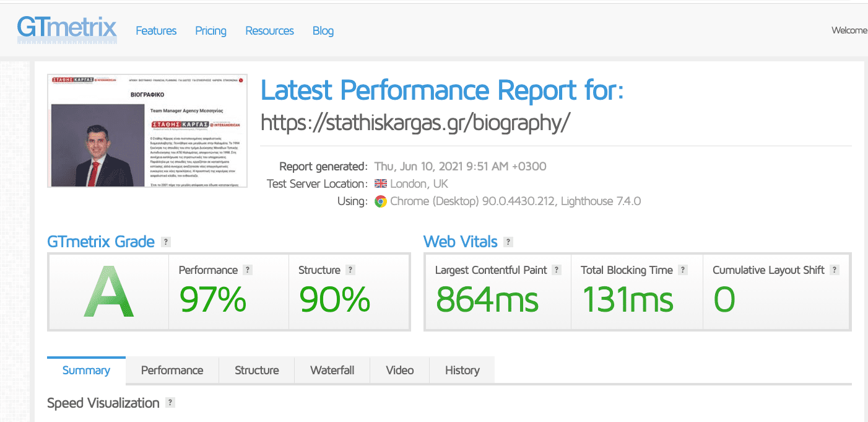The height and width of the screenshot is (422, 868).
Task: Open the Pricing page
Action: pos(210,30)
